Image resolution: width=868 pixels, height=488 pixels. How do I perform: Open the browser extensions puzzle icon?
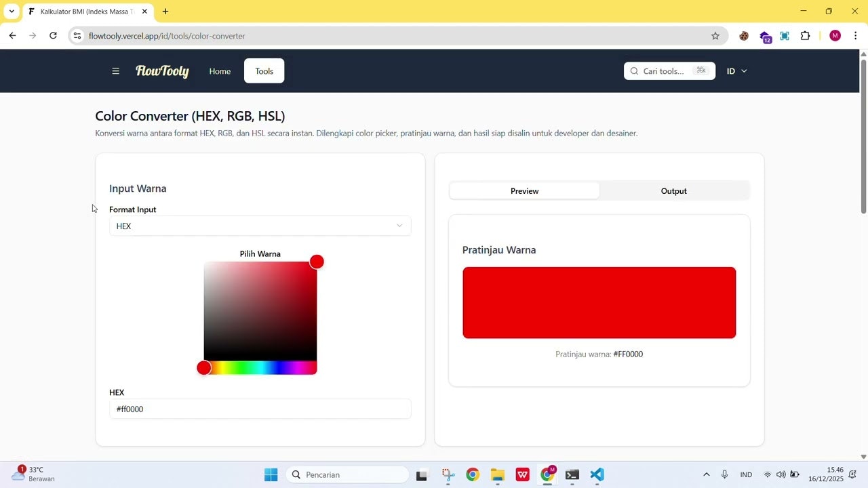(x=805, y=36)
